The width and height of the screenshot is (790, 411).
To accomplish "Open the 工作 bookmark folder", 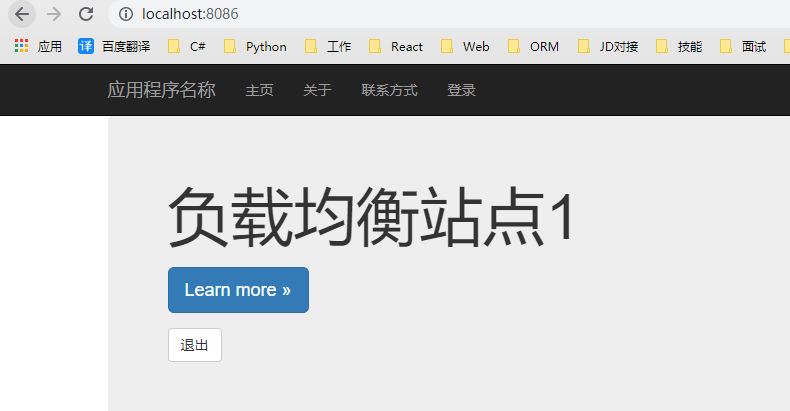I will pyautogui.click(x=328, y=46).
